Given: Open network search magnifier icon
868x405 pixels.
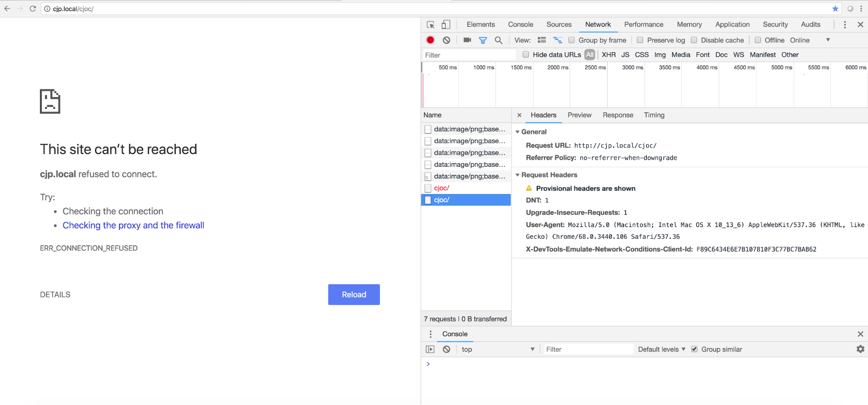Looking at the screenshot, I should tap(498, 40).
